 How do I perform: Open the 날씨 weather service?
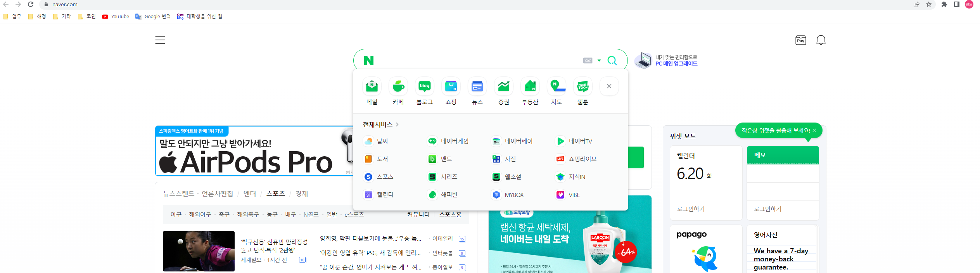coord(375,141)
